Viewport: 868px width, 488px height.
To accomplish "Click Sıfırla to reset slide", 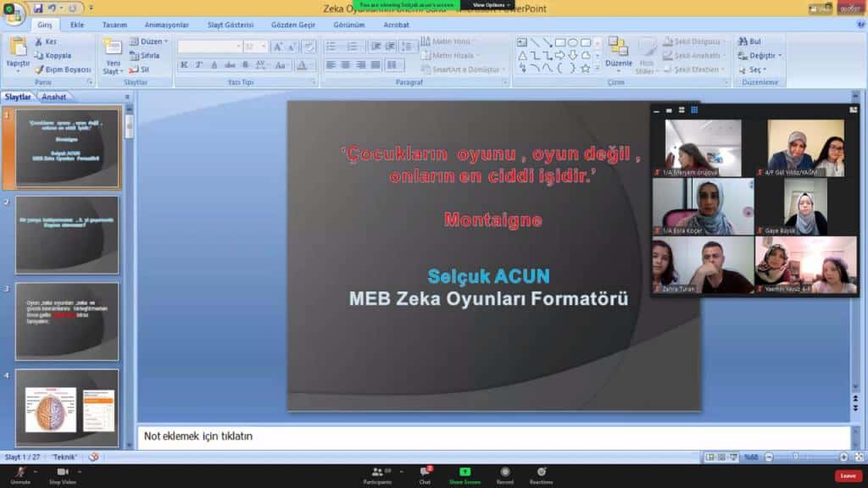I will [x=145, y=55].
